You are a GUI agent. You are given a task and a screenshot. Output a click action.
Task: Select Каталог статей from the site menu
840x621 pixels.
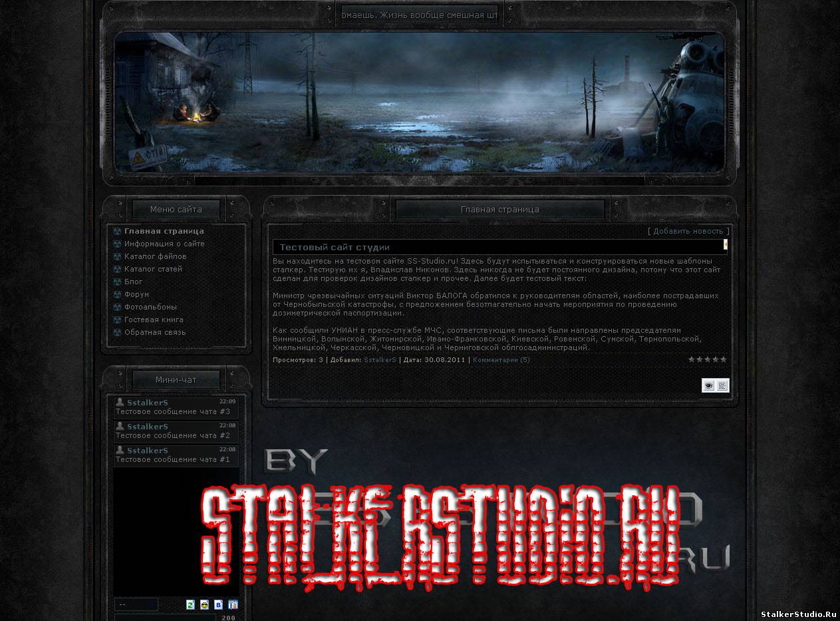[153, 270]
